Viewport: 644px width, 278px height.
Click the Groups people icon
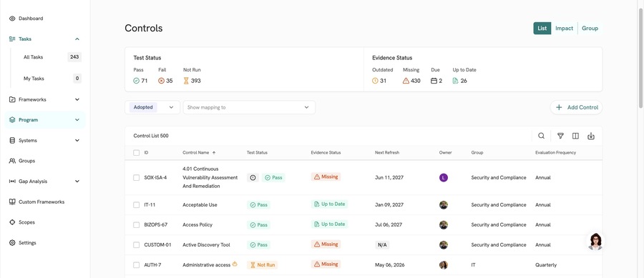12,161
